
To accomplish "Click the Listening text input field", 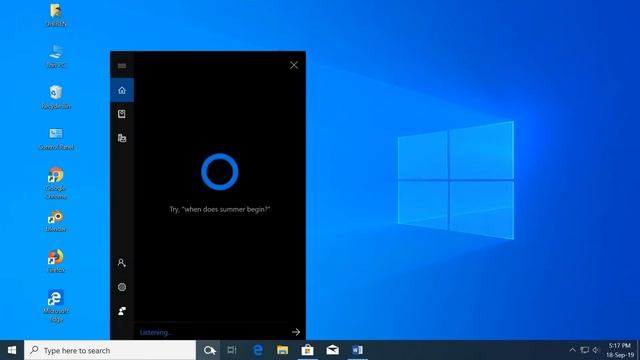I will [x=211, y=332].
